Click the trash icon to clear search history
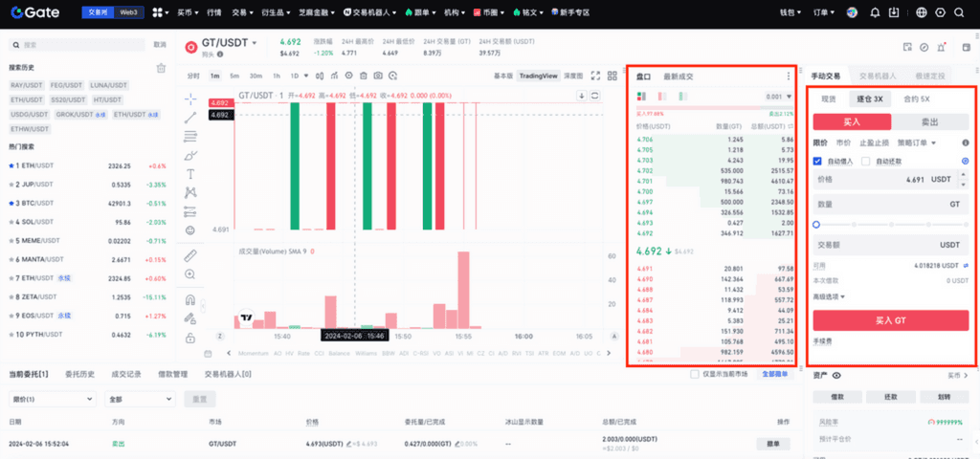Image resolution: width=980 pixels, height=459 pixels. pos(161,68)
